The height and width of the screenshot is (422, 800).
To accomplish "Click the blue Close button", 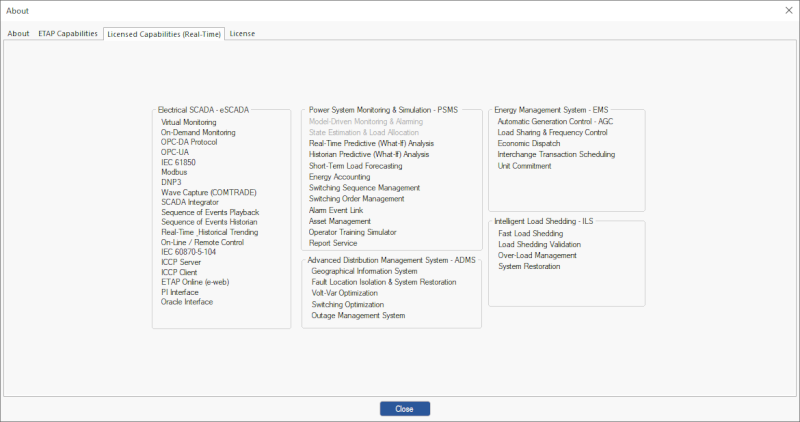I will click(405, 409).
